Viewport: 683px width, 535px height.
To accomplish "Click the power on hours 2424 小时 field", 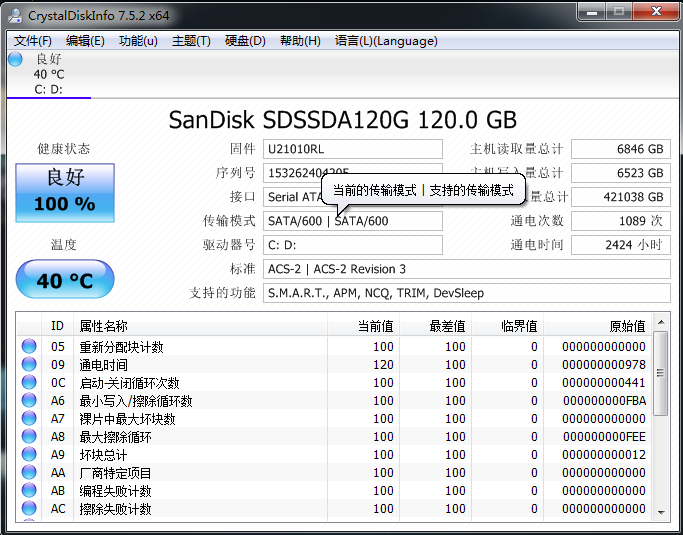I will (621, 245).
